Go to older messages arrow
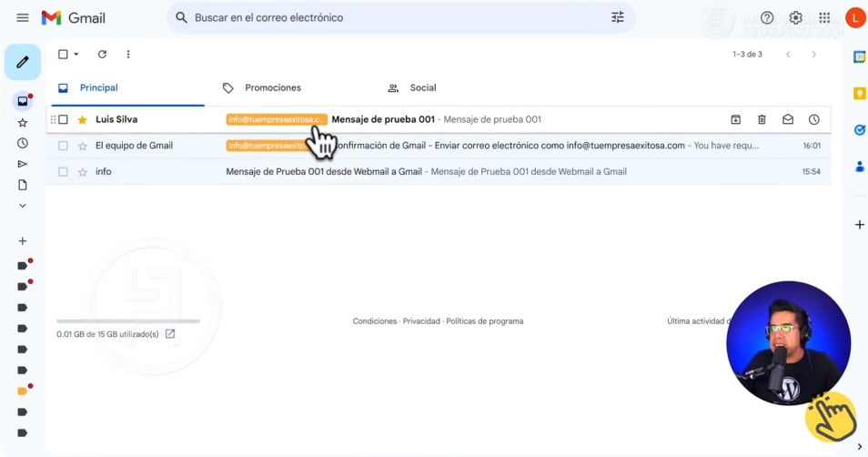868x457 pixels. 813,55
